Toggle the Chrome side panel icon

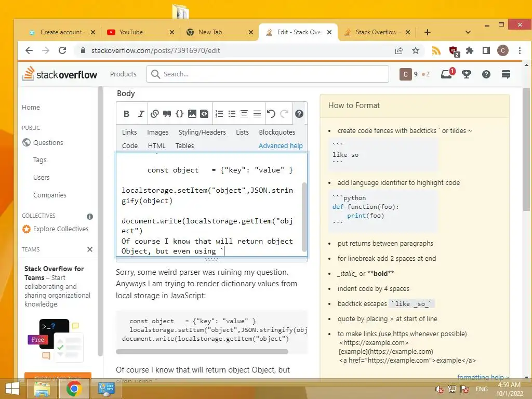486,50
